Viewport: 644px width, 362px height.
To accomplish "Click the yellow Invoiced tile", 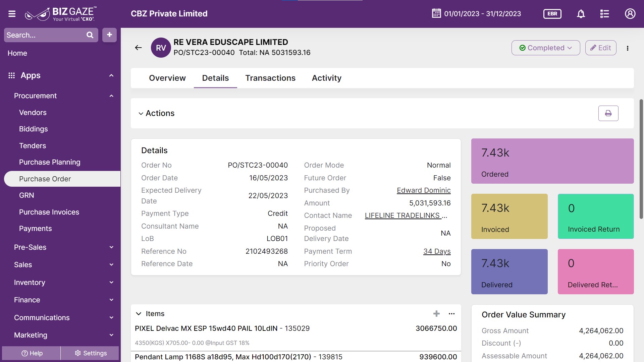I will (x=509, y=217).
